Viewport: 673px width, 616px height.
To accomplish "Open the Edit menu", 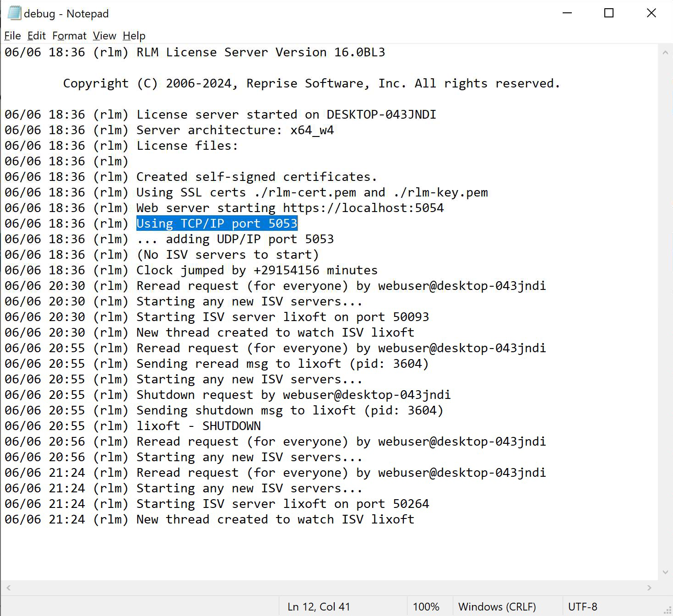I will (37, 36).
